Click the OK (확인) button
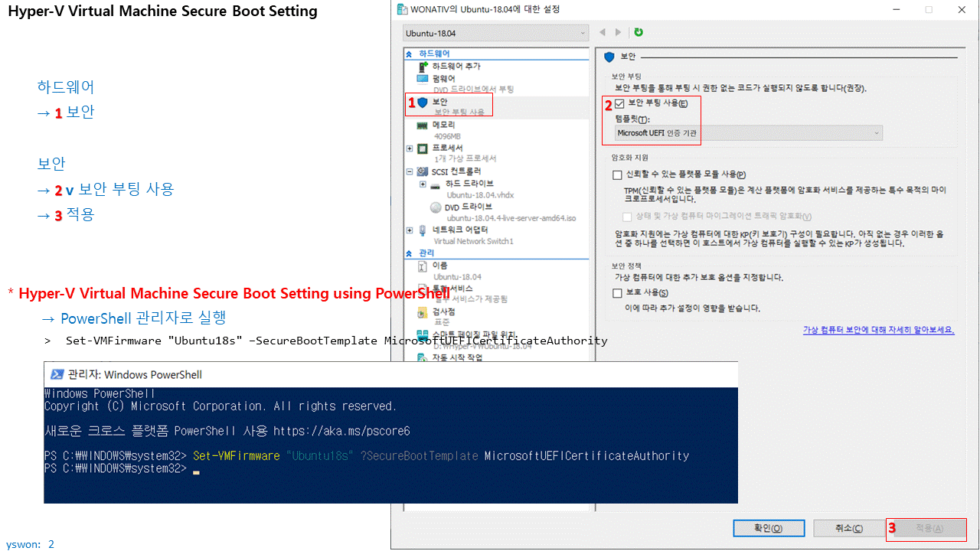The image size is (980, 551). [x=769, y=528]
